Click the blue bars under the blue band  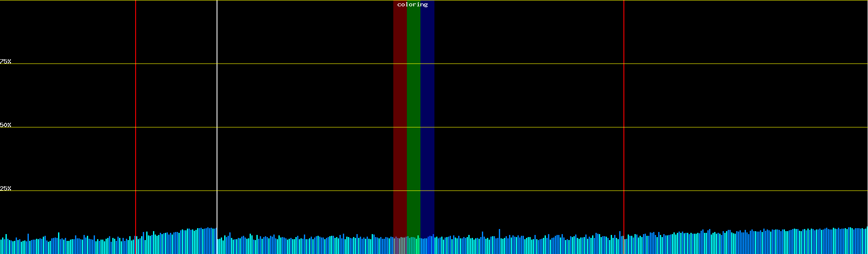[x=427, y=246]
